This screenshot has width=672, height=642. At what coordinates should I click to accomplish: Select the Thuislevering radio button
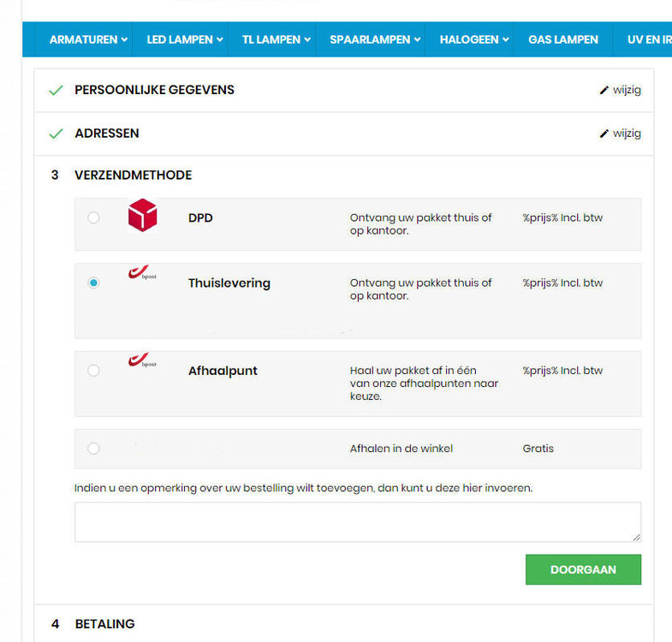93,282
